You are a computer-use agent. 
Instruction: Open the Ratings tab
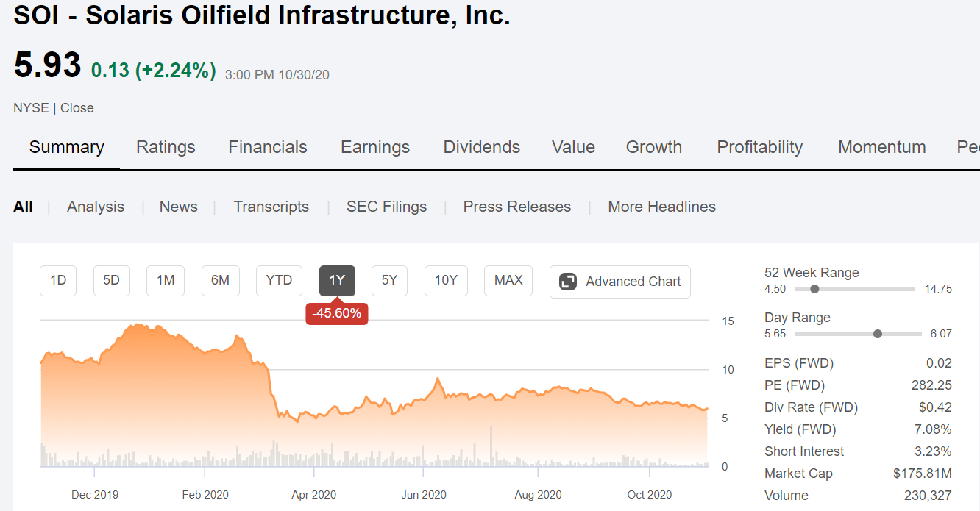166,147
